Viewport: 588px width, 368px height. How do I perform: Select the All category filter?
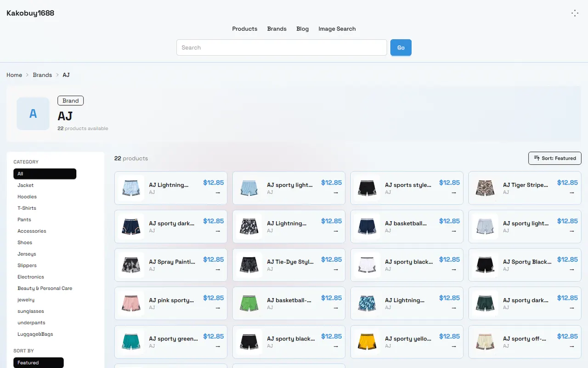pos(45,174)
